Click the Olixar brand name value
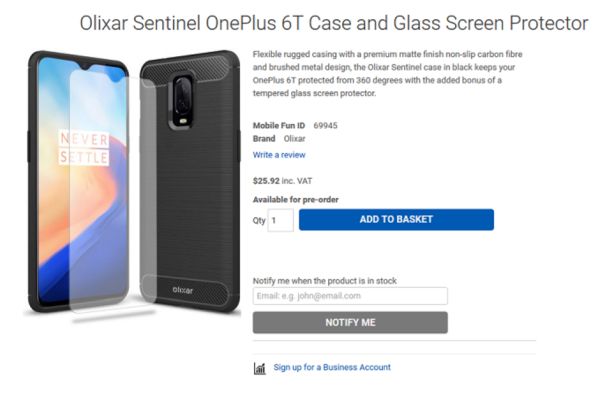Viewport: 600px width, 400px height. (x=294, y=139)
